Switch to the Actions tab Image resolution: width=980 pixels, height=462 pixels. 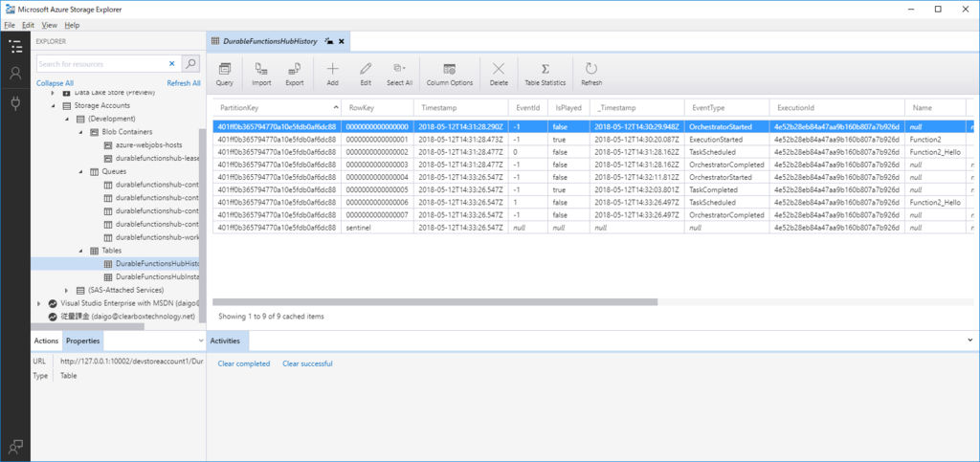pos(46,341)
